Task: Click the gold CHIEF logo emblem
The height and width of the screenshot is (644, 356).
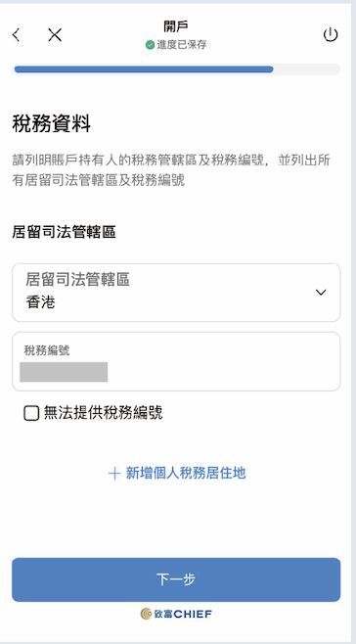Action: click(146, 614)
